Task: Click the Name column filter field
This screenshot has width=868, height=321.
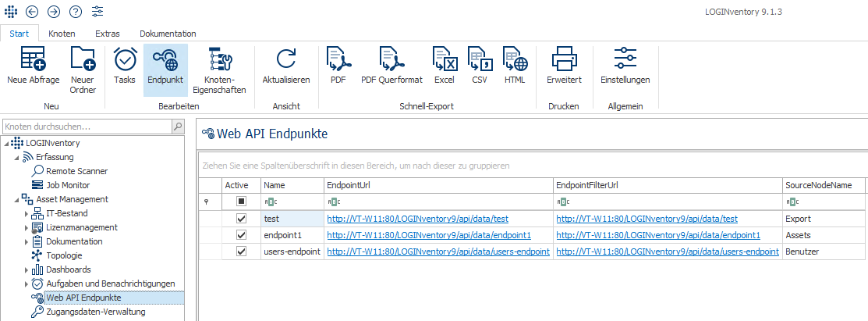Action: pos(292,202)
